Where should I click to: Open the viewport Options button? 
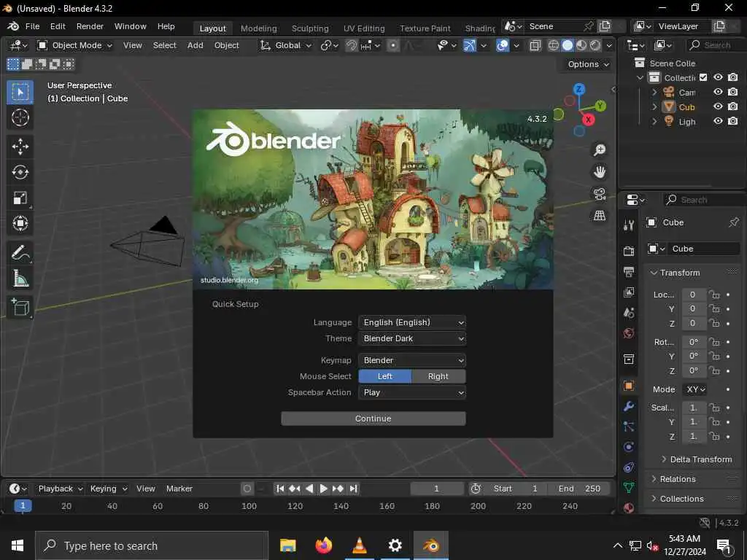coord(588,64)
